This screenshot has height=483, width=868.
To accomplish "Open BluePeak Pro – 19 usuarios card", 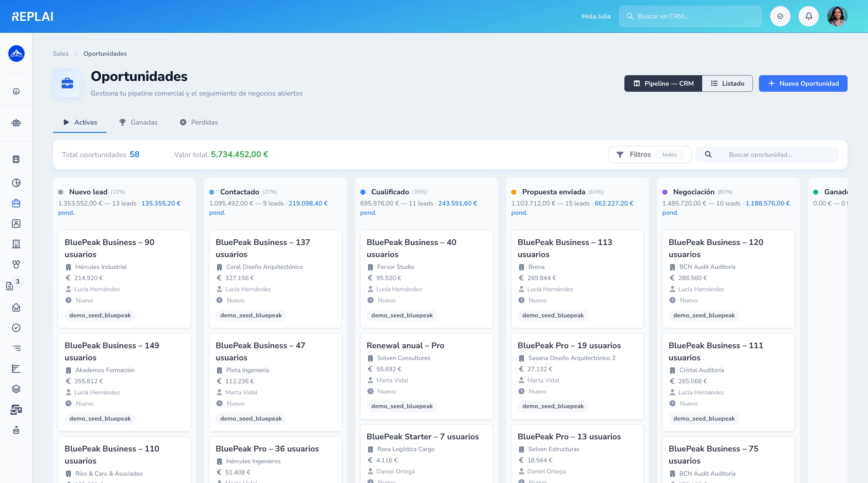I will 577,376.
